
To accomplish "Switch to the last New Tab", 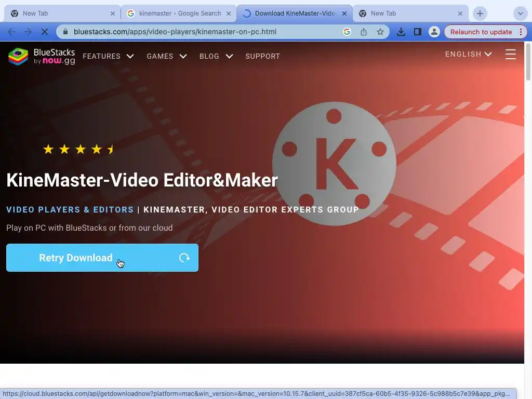I will point(410,14).
